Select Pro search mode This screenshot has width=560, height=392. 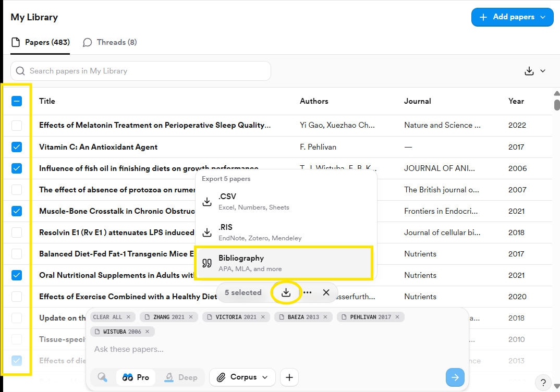point(136,377)
